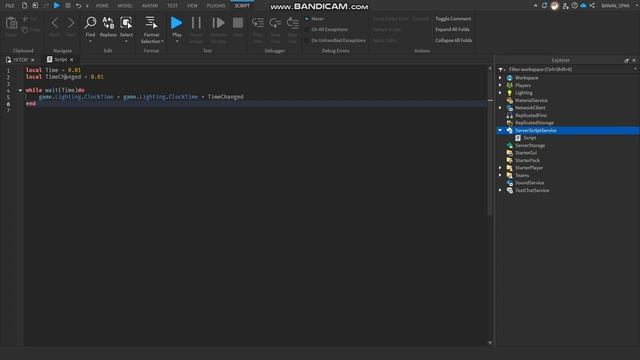
Task: Click the Paste clipboard icon
Action: pos(11,23)
